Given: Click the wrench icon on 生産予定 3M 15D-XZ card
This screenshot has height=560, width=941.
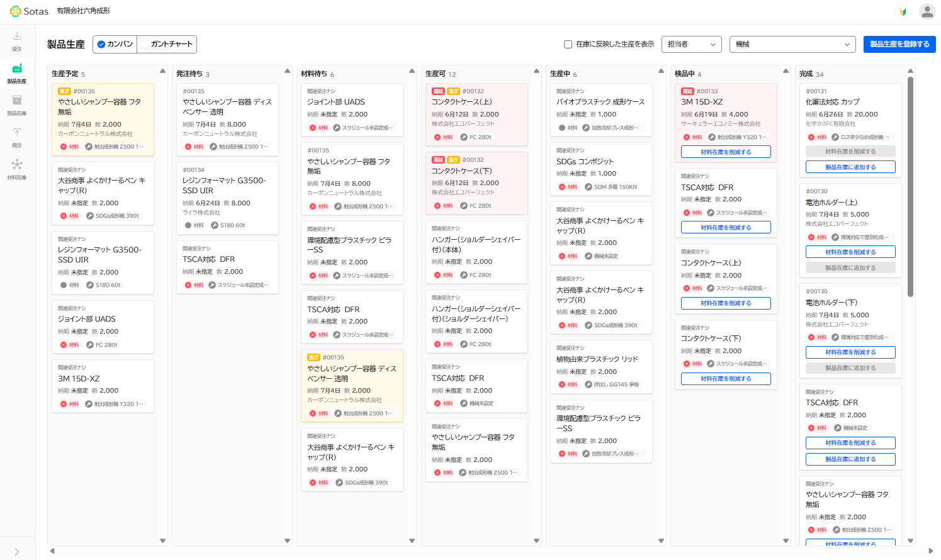Looking at the screenshot, I should tap(88, 404).
